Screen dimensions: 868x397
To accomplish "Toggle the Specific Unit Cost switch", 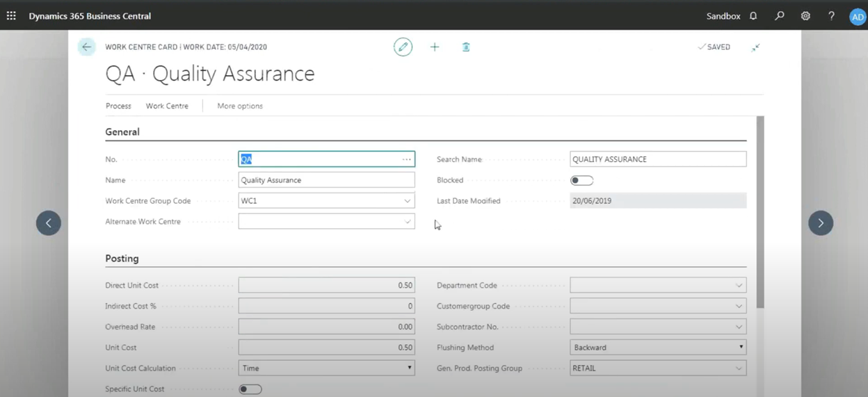I will 250,389.
